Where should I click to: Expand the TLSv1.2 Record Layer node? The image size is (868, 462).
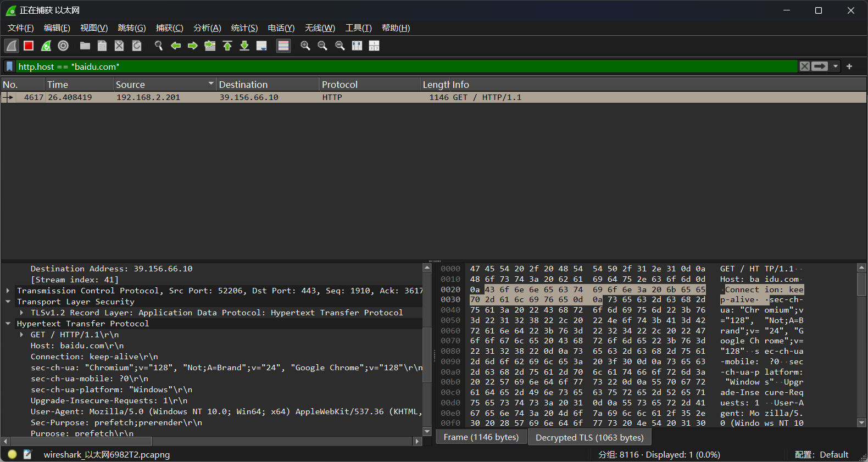[21, 313]
